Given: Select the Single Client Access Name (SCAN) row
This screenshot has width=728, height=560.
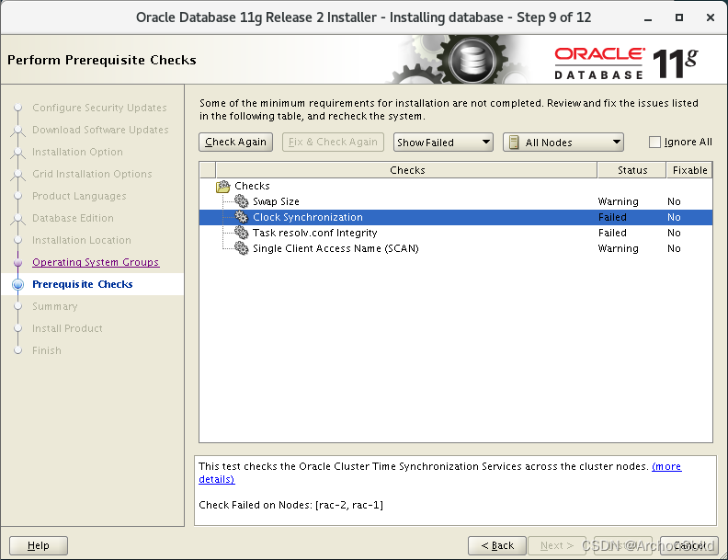Looking at the screenshot, I should pyautogui.click(x=456, y=248).
